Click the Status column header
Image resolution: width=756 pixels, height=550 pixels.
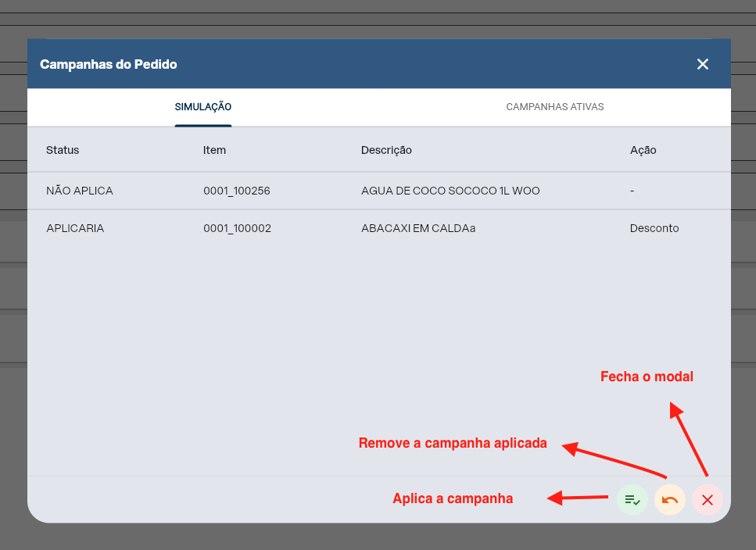[63, 150]
